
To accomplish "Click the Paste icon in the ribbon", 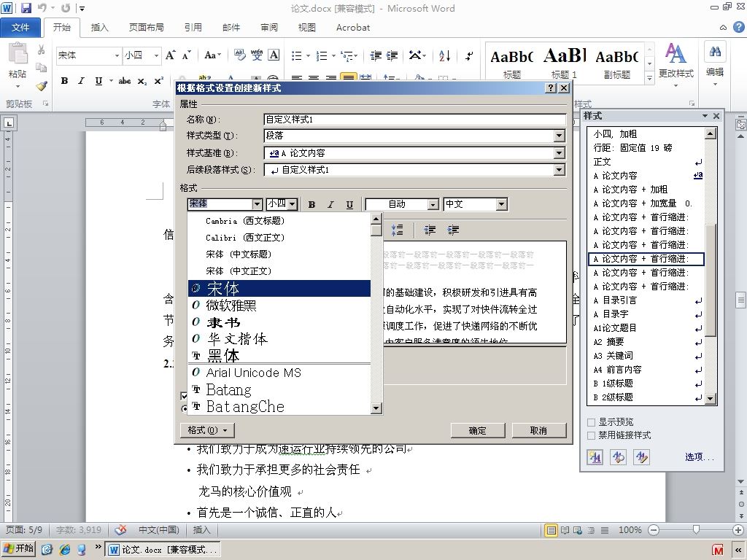I will [x=18, y=54].
